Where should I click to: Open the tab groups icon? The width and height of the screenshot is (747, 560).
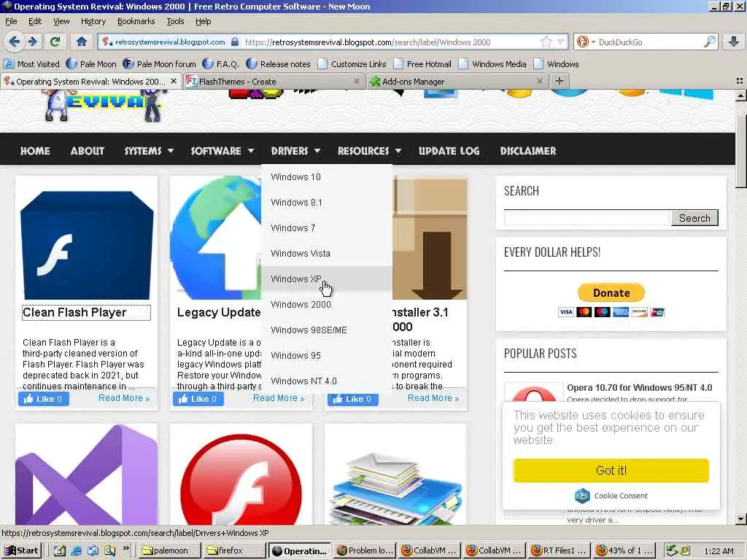[740, 81]
